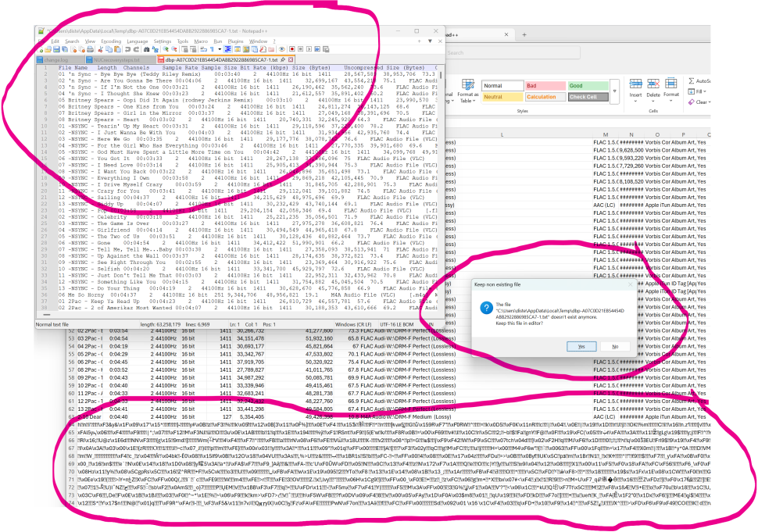
Task: Click the AutoSum sigma icon
Action: [691, 80]
